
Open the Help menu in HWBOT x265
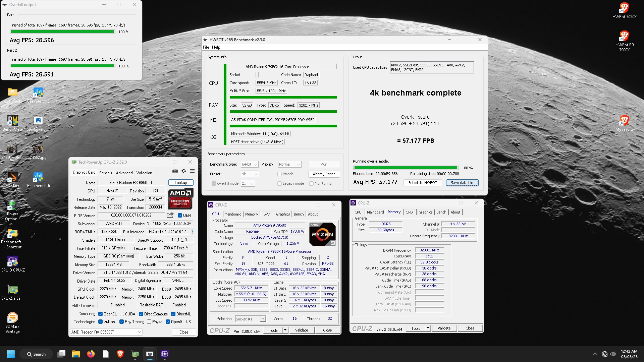point(216,47)
